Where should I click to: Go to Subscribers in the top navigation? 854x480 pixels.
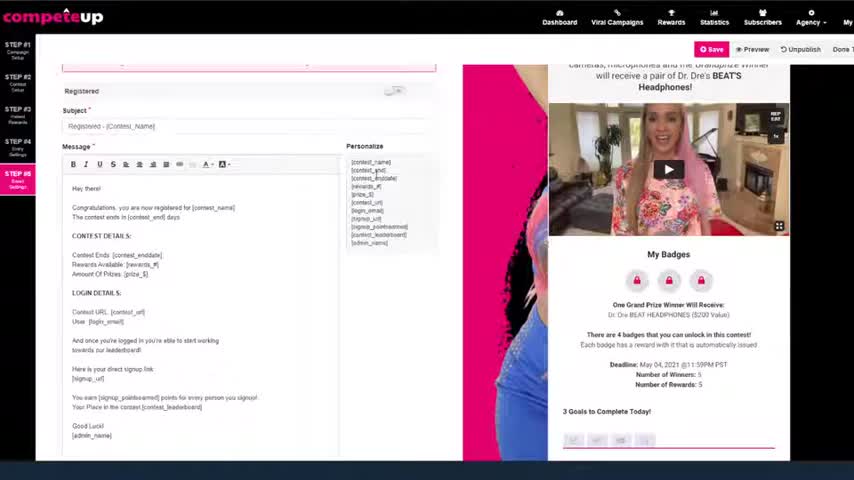click(x=762, y=18)
